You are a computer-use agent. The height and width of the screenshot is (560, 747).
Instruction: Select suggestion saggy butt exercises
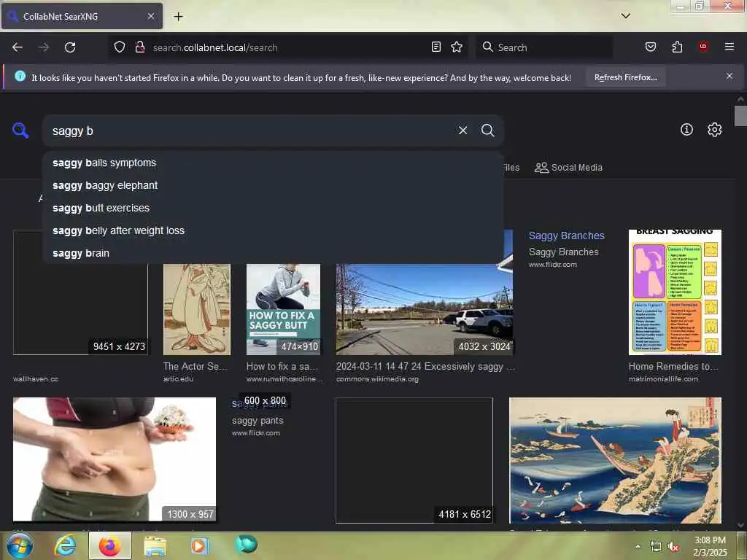273,208
